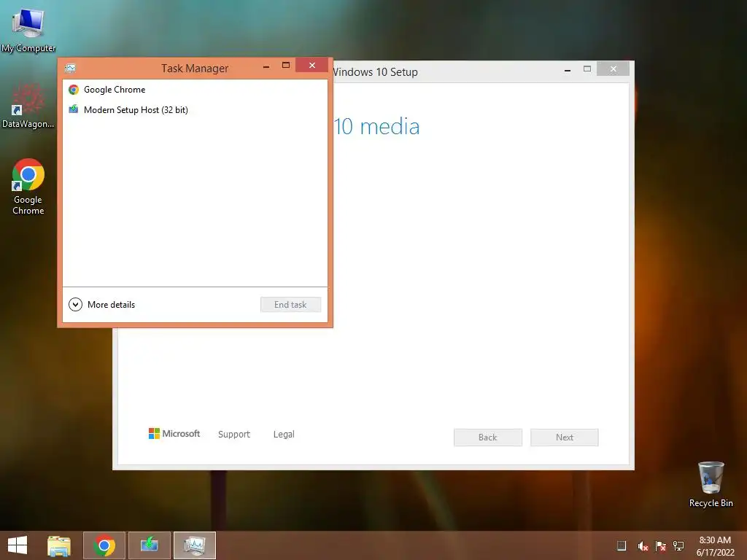Open Google Chrome desktop shortcut

(x=28, y=187)
